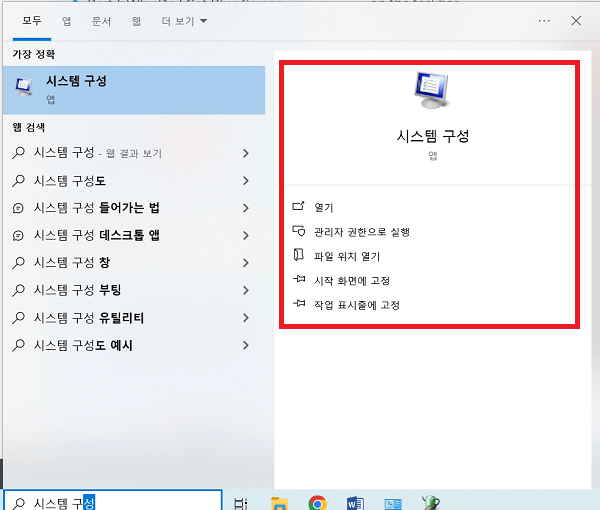Switch to the 앱 tab
The image size is (600, 510).
(67, 21)
